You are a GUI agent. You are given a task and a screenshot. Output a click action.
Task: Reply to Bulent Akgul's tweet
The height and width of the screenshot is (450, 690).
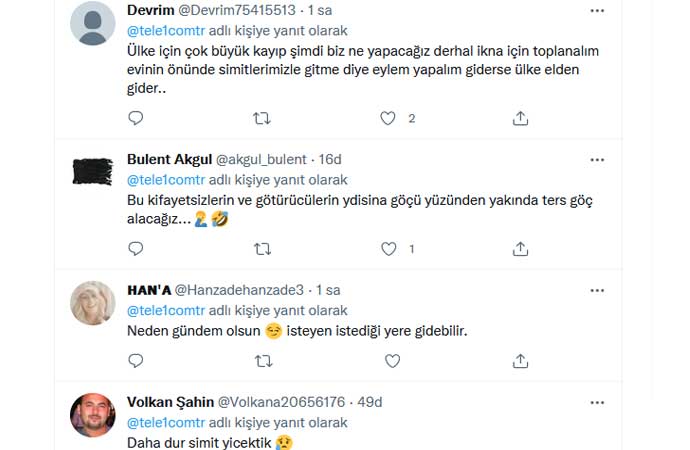137,248
